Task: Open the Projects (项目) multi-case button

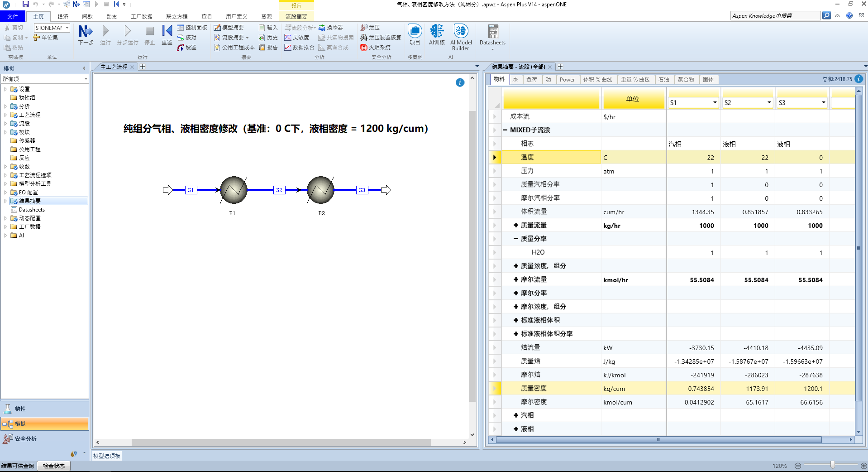Action: pyautogui.click(x=415, y=35)
